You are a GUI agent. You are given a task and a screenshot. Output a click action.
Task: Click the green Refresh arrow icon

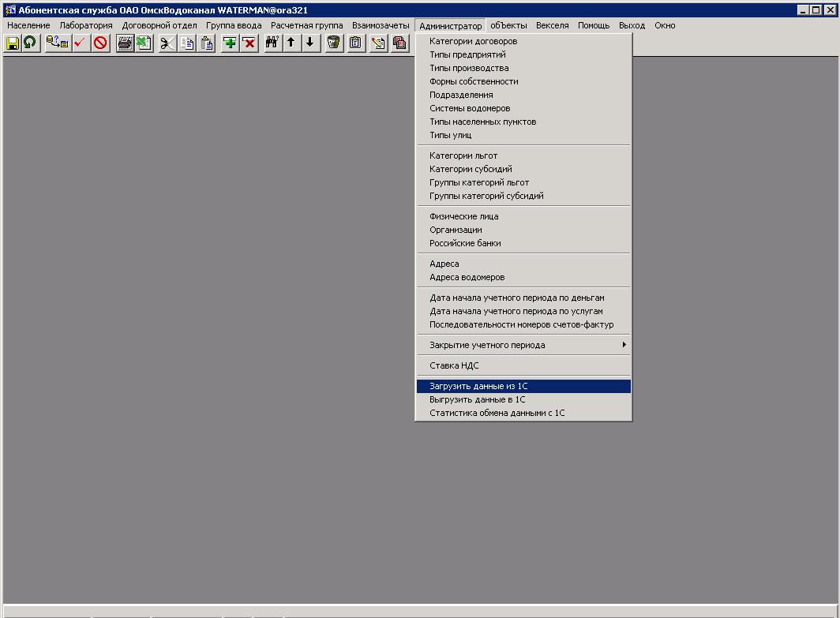(30, 43)
